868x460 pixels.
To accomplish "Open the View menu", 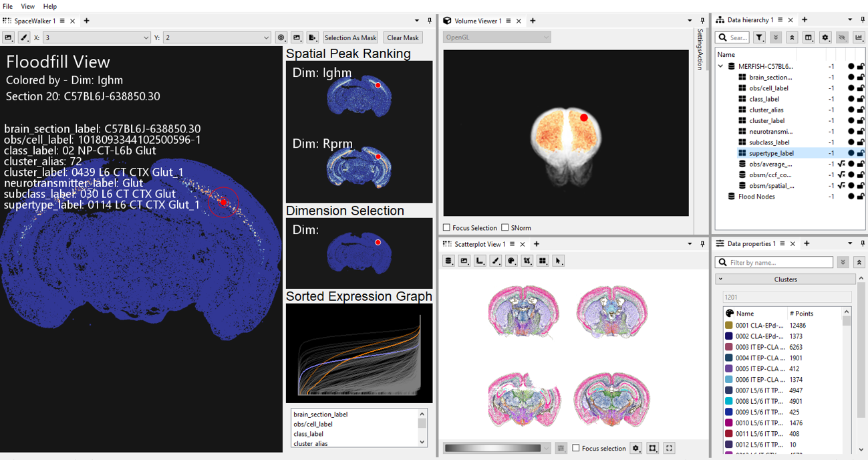I will click(x=27, y=6).
